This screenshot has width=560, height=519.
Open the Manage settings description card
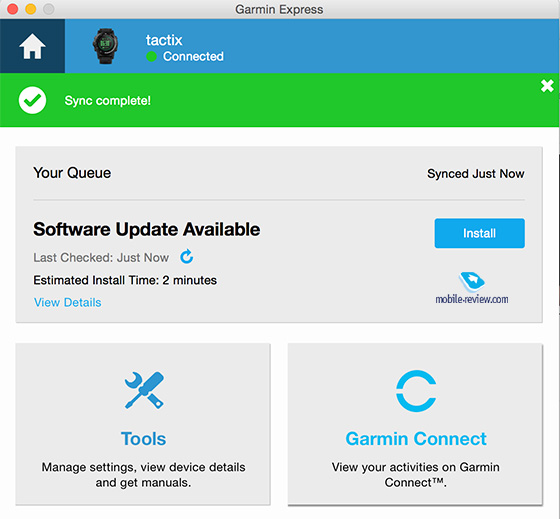[x=143, y=424]
